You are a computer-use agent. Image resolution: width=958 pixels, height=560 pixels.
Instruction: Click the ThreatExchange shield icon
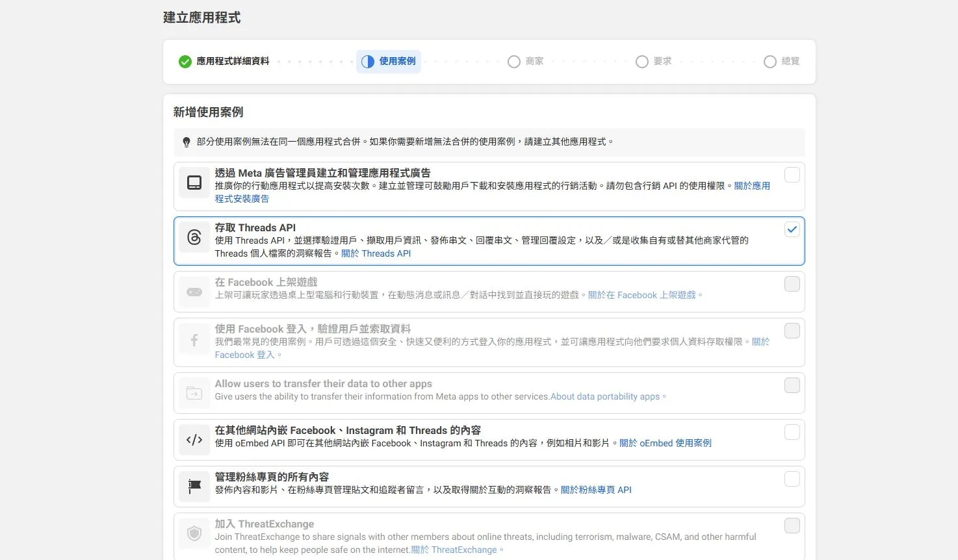point(194,533)
